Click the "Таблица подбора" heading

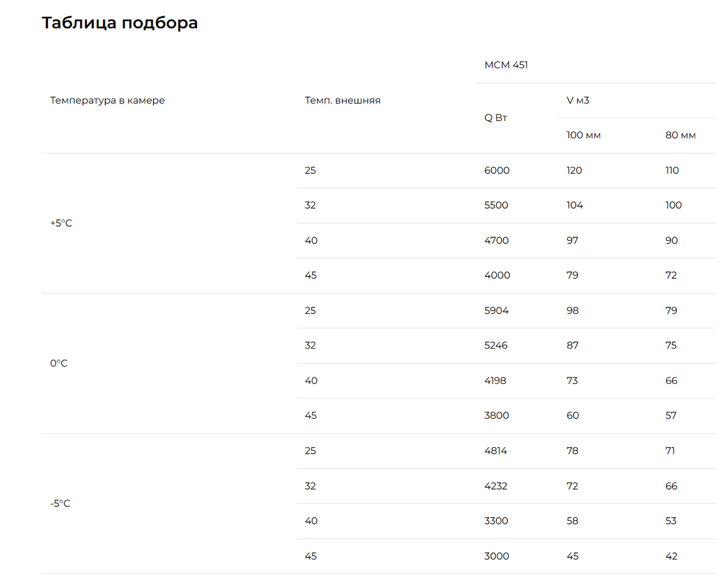tap(119, 23)
